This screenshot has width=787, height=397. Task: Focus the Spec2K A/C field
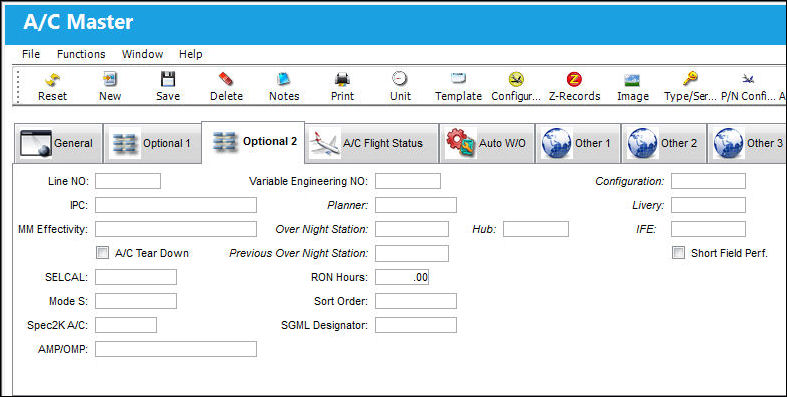(126, 325)
